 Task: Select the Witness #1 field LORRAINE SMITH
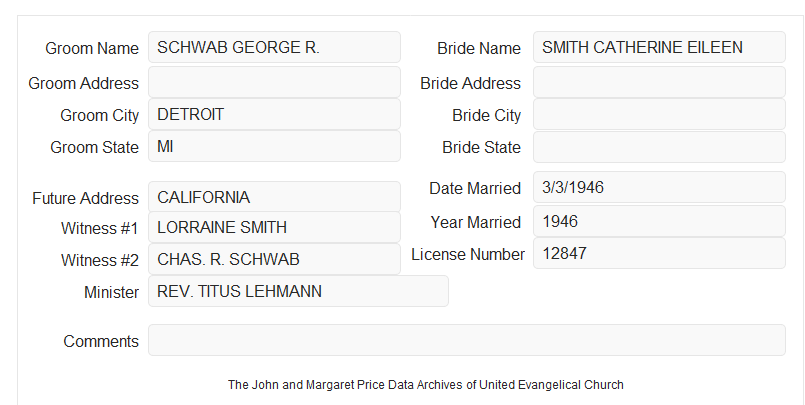pyautogui.click(x=274, y=227)
